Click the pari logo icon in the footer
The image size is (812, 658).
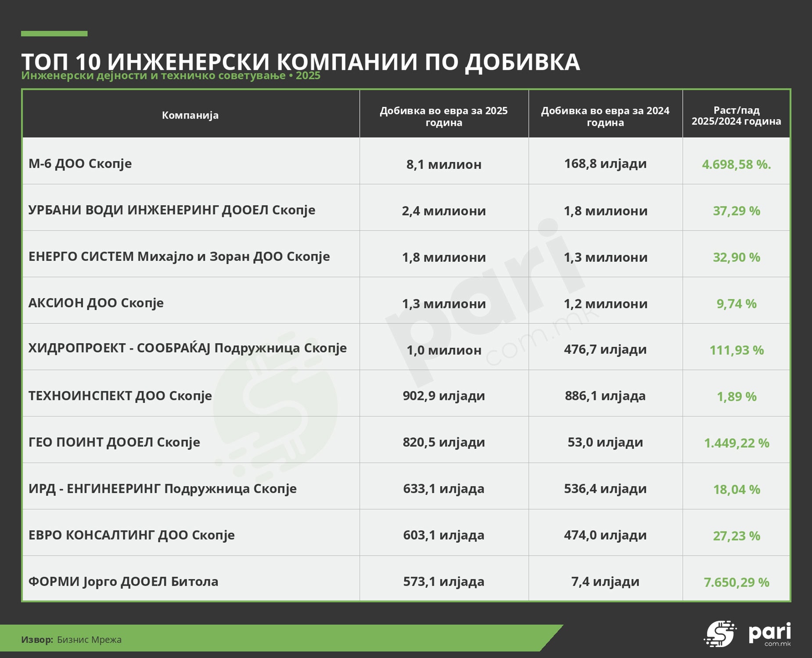tap(720, 634)
